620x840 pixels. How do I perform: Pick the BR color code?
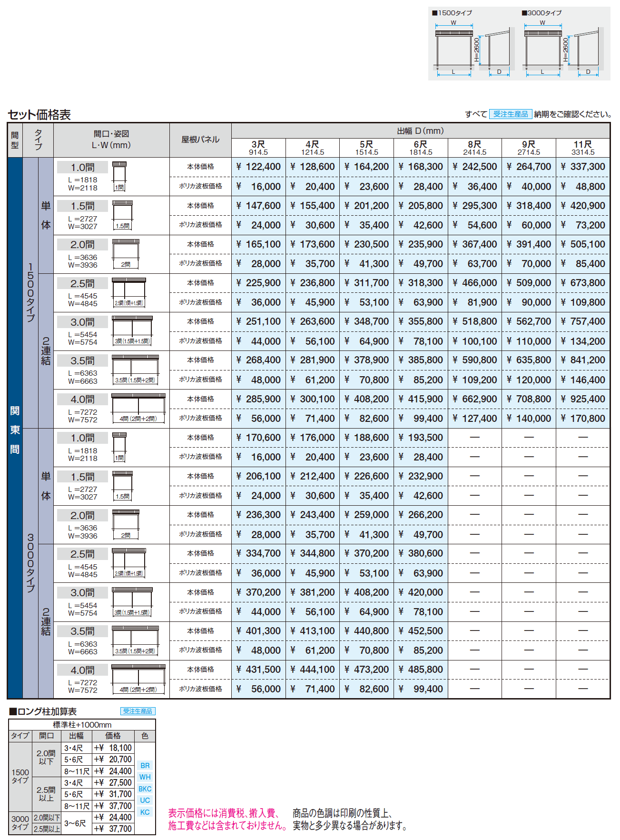[145, 766]
